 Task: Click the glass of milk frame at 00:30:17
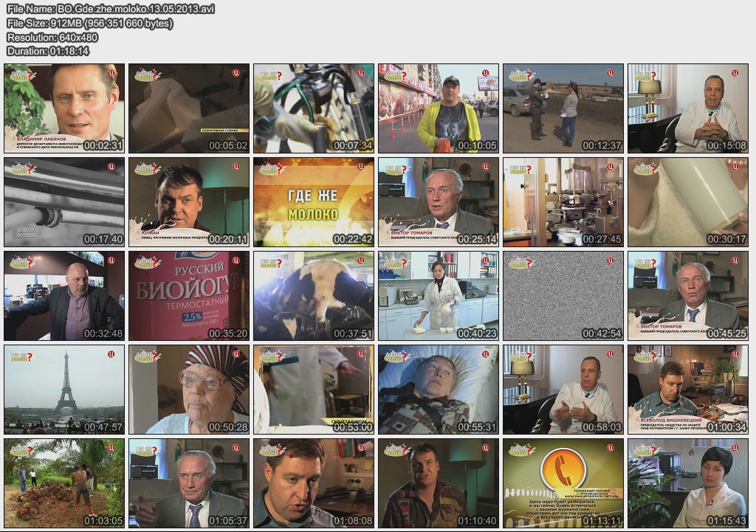point(688,201)
